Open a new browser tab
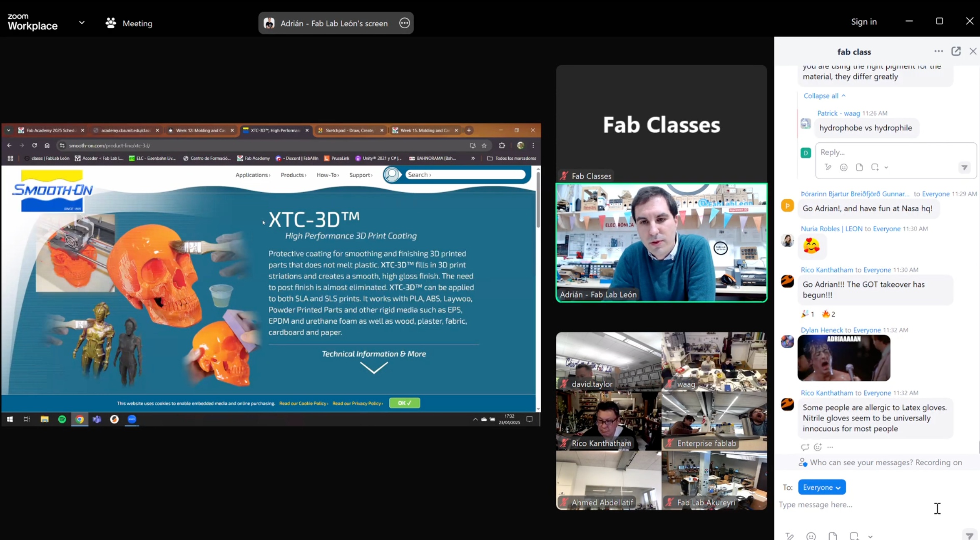 point(469,130)
